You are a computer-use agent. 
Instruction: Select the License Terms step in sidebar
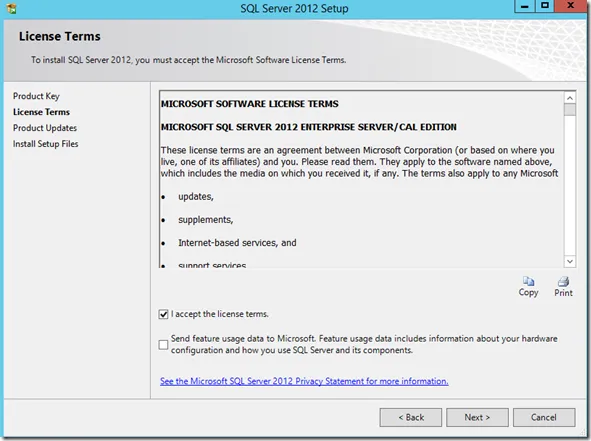(41, 112)
